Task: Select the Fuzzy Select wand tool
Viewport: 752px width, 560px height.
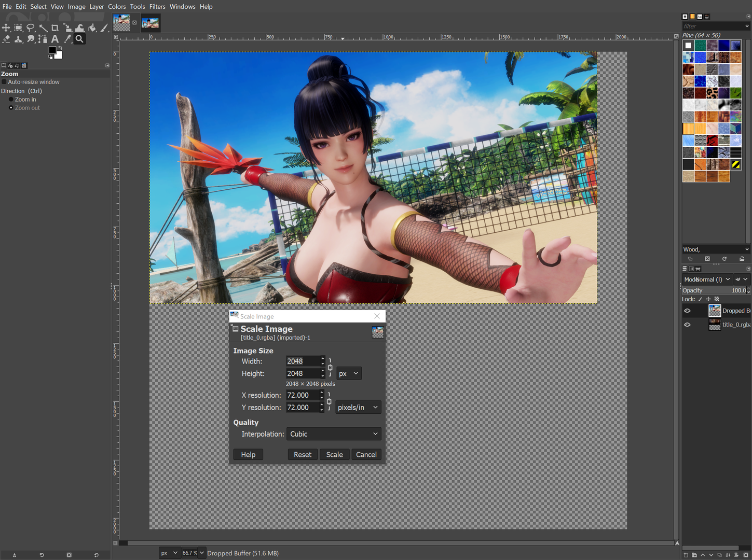Action: click(x=43, y=27)
